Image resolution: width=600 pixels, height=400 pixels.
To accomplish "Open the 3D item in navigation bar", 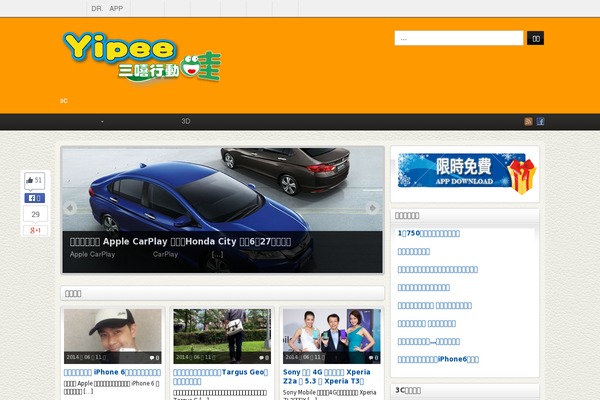I will 186,121.
